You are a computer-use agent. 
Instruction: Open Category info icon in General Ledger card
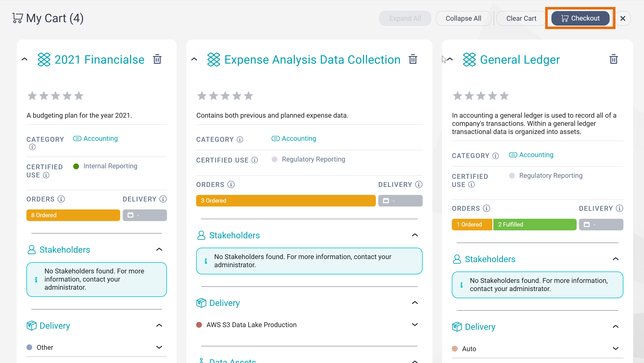[x=495, y=156]
